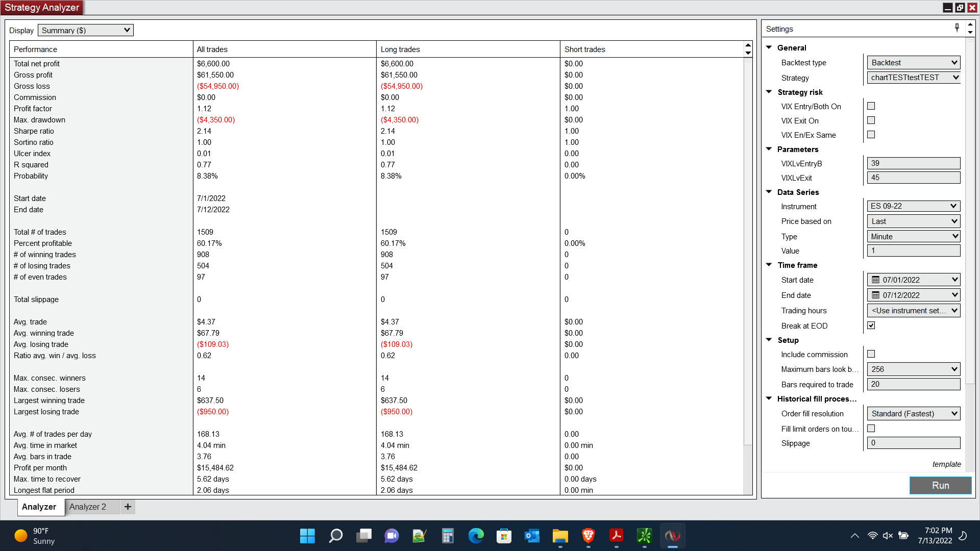Enable the VIX Entry/Both On checkbox

point(871,106)
